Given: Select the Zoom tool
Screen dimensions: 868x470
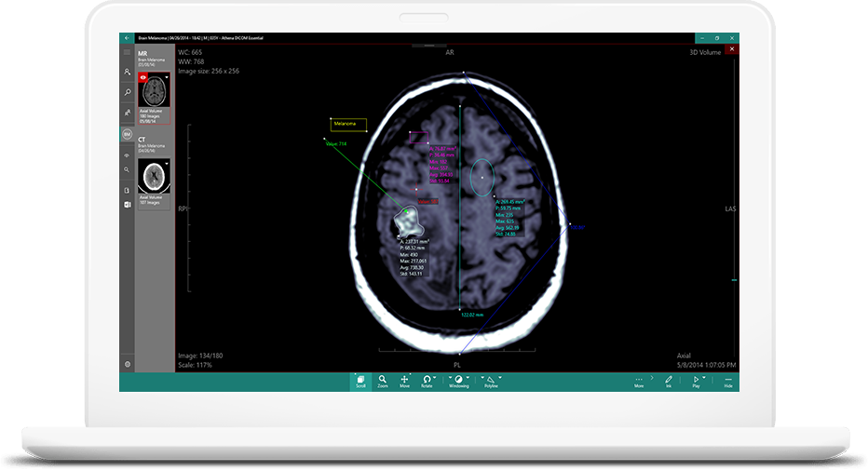Looking at the screenshot, I should pos(383,382).
